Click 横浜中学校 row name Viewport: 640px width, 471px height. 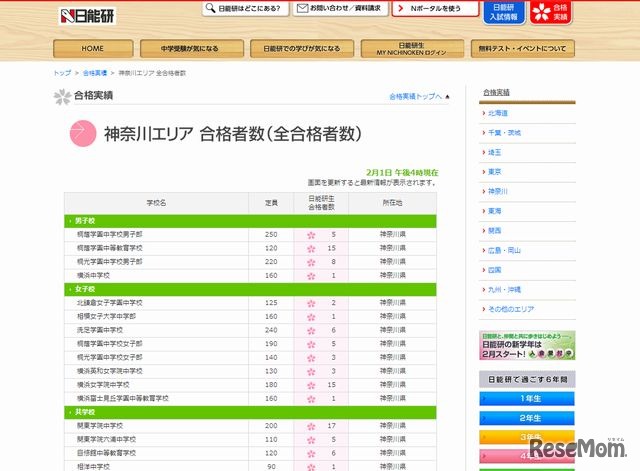[x=93, y=275]
